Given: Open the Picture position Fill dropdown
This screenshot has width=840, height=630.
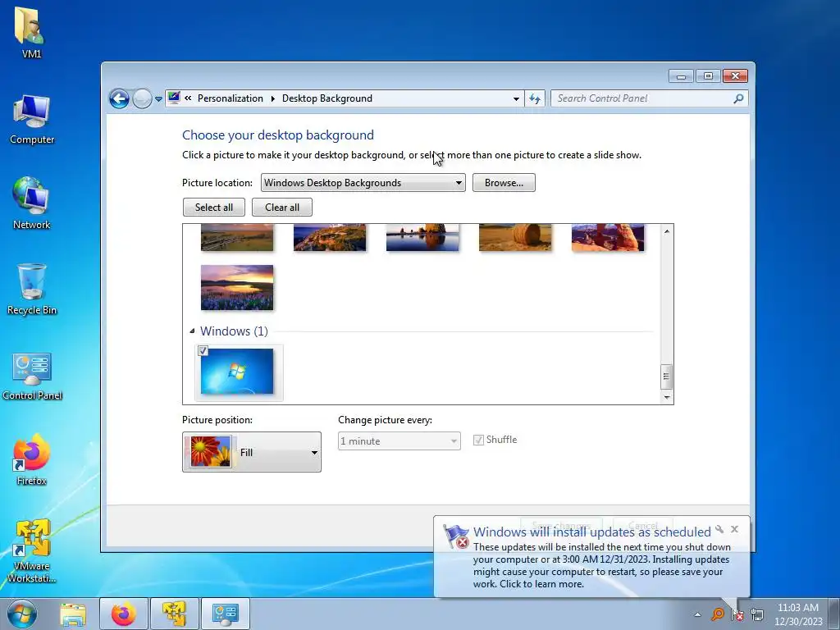Looking at the screenshot, I should 252,452.
